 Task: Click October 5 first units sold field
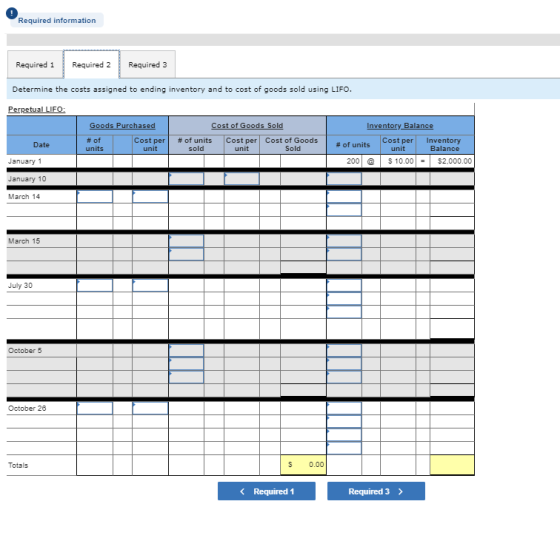pyautogui.click(x=186, y=350)
